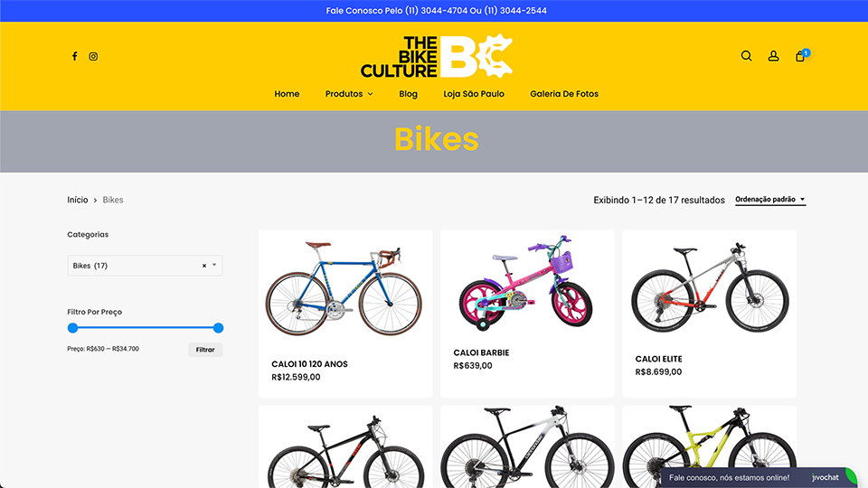
Task: Click The Bike Culture logo
Action: 437,56
